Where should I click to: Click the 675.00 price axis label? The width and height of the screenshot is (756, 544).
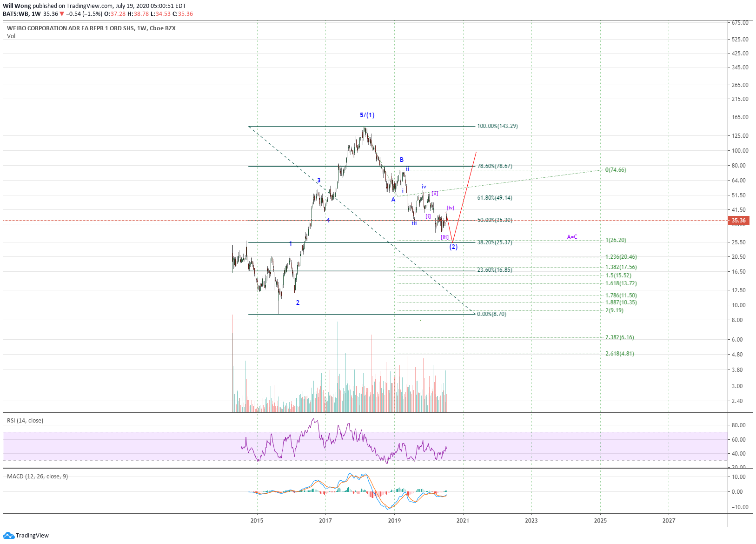[740, 23]
